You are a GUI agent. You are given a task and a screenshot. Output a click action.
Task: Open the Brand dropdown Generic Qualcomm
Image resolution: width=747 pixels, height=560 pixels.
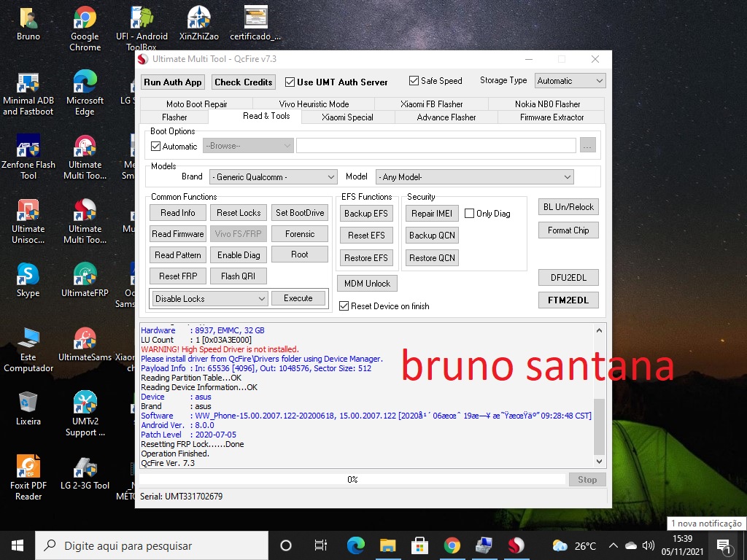(273, 177)
